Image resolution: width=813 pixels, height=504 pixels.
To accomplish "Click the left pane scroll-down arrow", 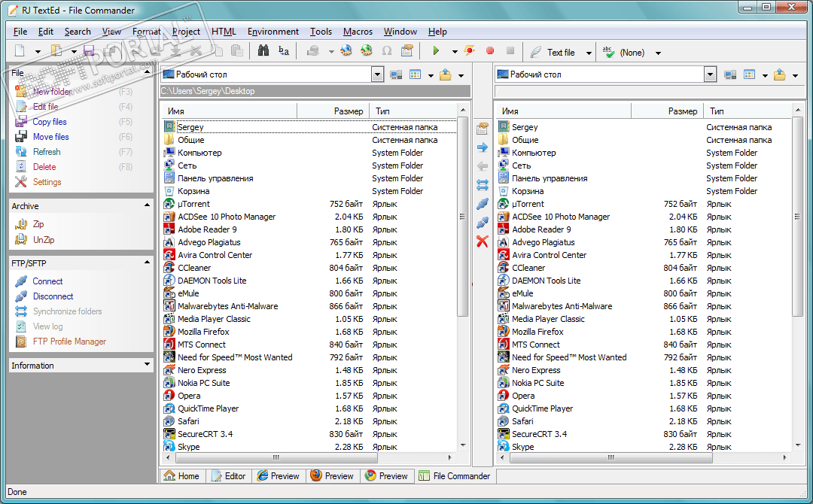I will tap(463, 445).
